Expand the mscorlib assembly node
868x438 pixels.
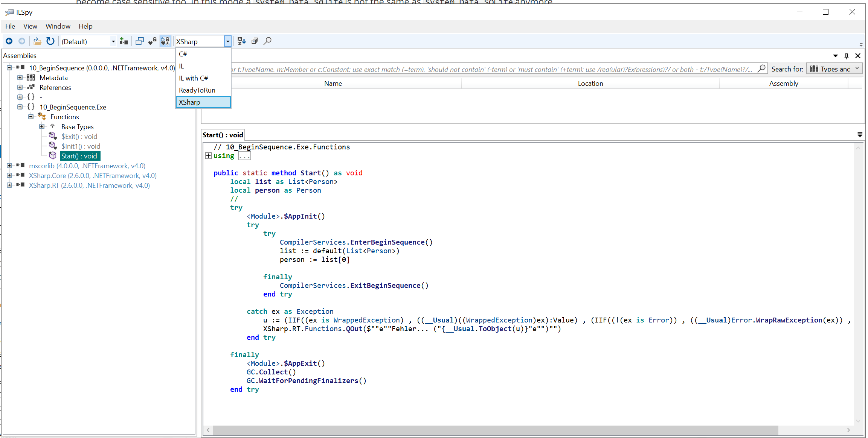click(9, 166)
